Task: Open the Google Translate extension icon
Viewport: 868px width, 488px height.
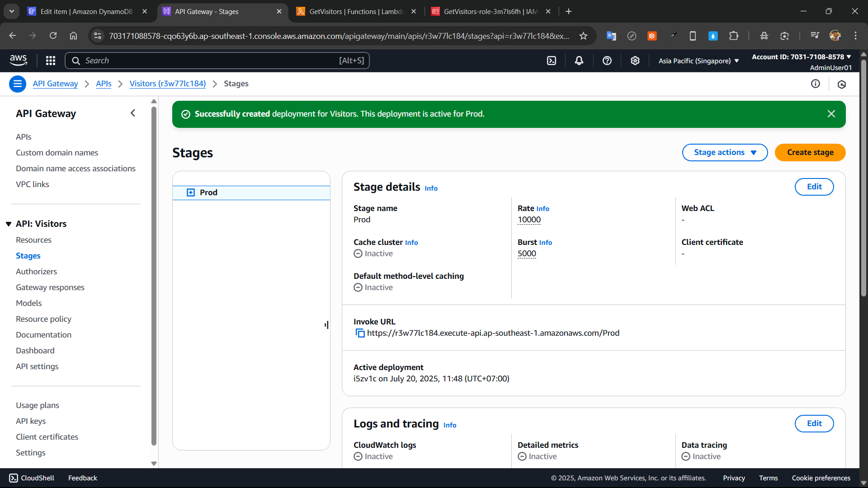Action: pyautogui.click(x=611, y=36)
